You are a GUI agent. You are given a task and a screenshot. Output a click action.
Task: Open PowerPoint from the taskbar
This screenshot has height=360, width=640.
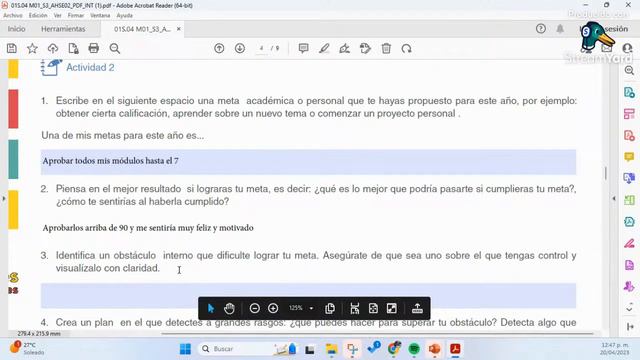pyautogui.click(x=434, y=349)
